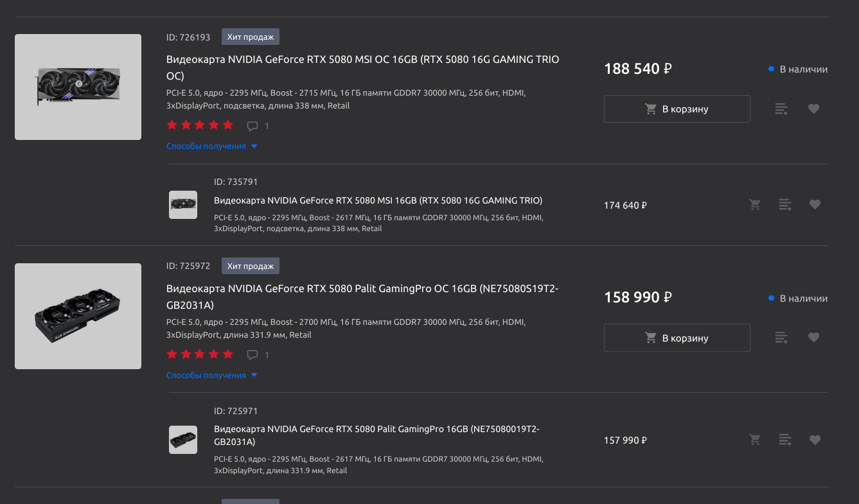Add 174 640 ₽ MSI card to comparison list

click(x=785, y=205)
